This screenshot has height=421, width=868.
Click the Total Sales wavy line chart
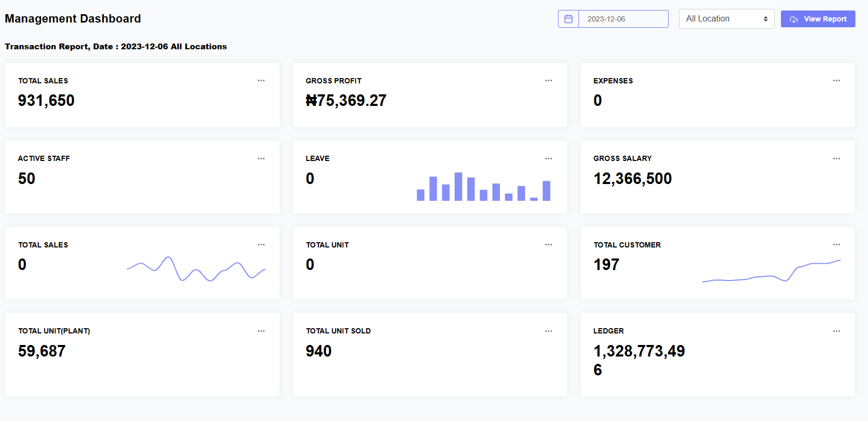coord(196,269)
